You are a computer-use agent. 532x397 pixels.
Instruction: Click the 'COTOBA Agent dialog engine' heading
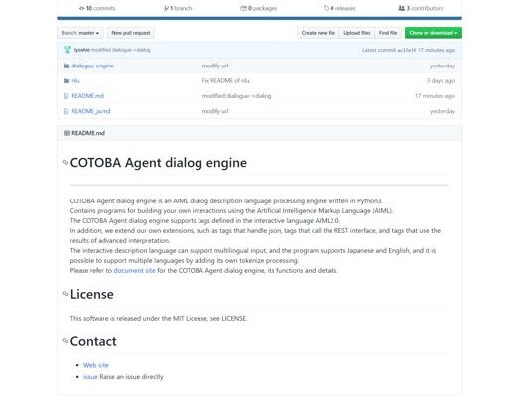tap(159, 163)
